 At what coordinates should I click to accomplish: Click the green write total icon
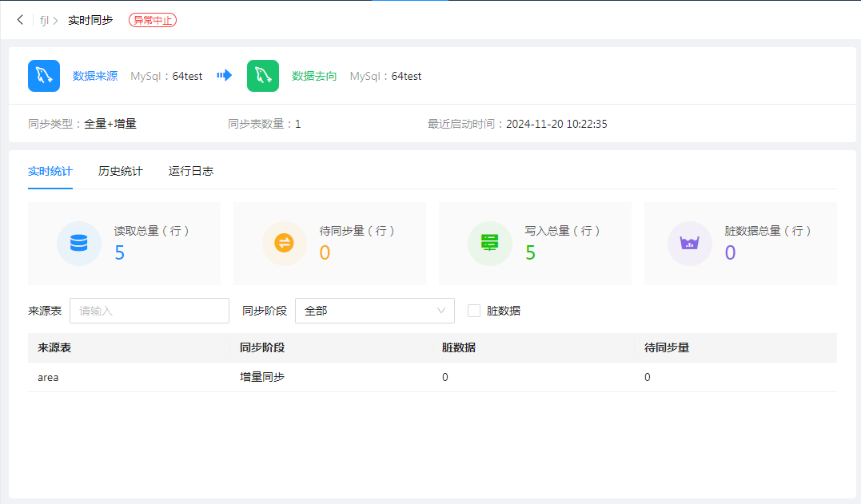click(x=489, y=243)
